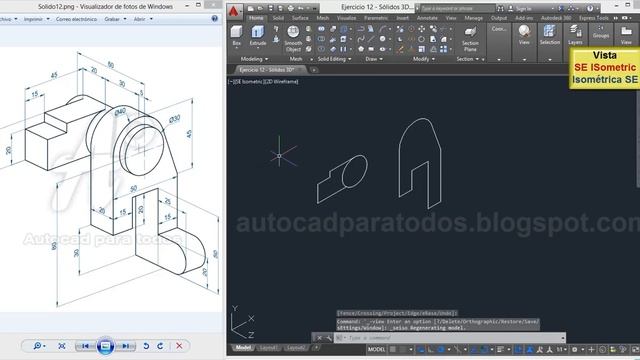The height and width of the screenshot is (360, 640).
Task: Click the Customization icon at status bar end
Action: point(636,349)
